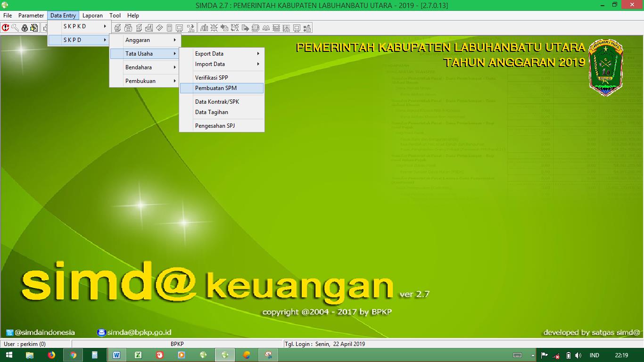Open the touch keyboard from the tray
This screenshot has width=644, height=362.
517,355
